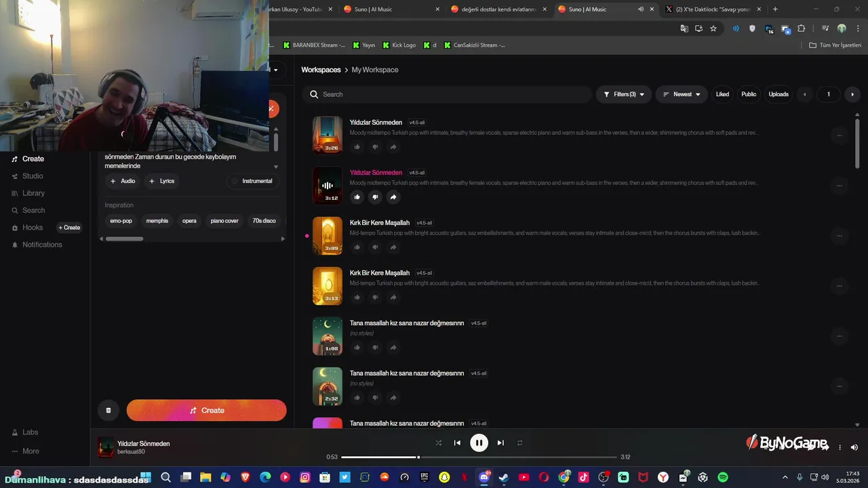Open Create in the left sidebar
This screenshot has height=488, width=868.
(28, 159)
